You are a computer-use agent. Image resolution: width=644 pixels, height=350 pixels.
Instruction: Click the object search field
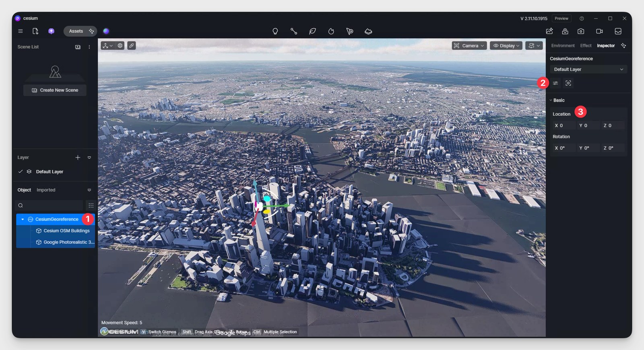[50, 205]
